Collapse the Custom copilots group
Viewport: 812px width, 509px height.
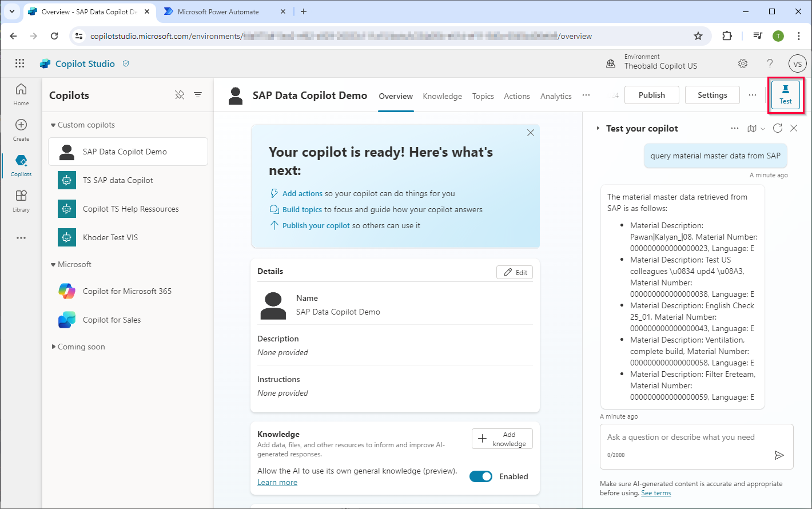(53, 125)
